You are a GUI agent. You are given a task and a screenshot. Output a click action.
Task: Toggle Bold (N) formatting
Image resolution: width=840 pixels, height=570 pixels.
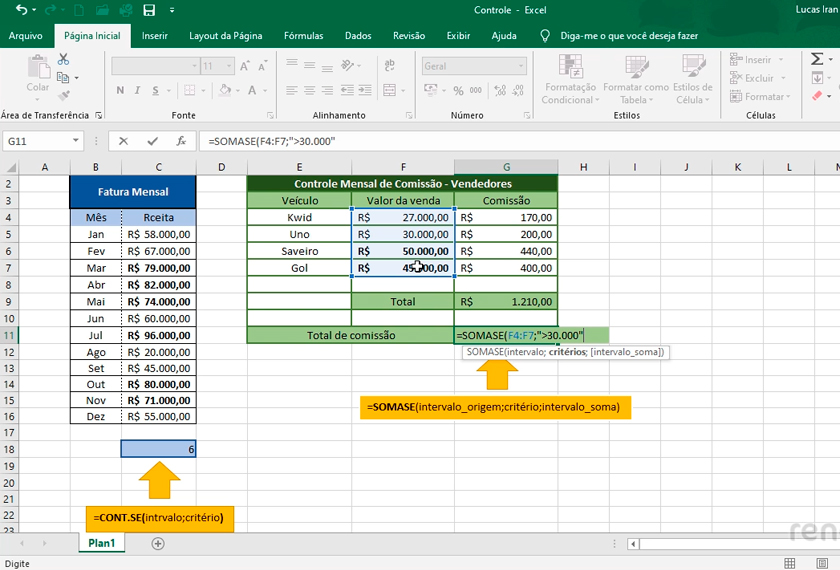click(120, 91)
